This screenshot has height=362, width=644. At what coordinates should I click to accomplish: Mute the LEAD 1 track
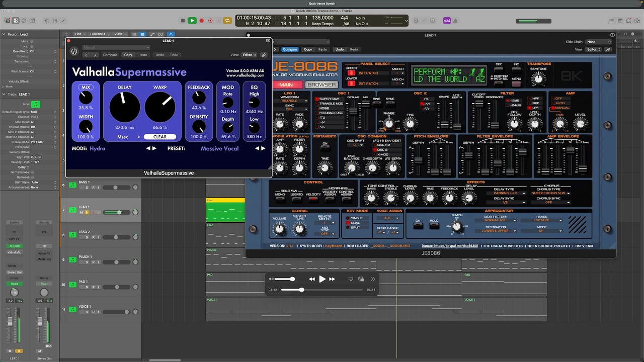click(82, 212)
